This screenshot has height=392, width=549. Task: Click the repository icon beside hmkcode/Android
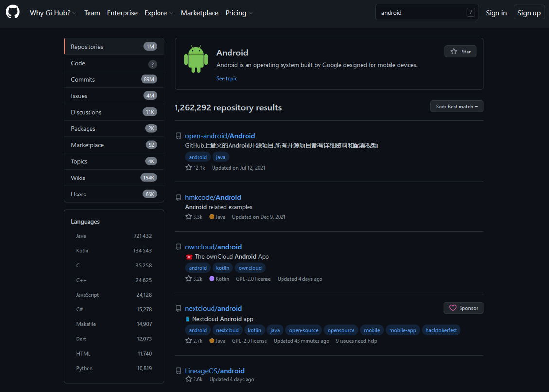click(178, 197)
